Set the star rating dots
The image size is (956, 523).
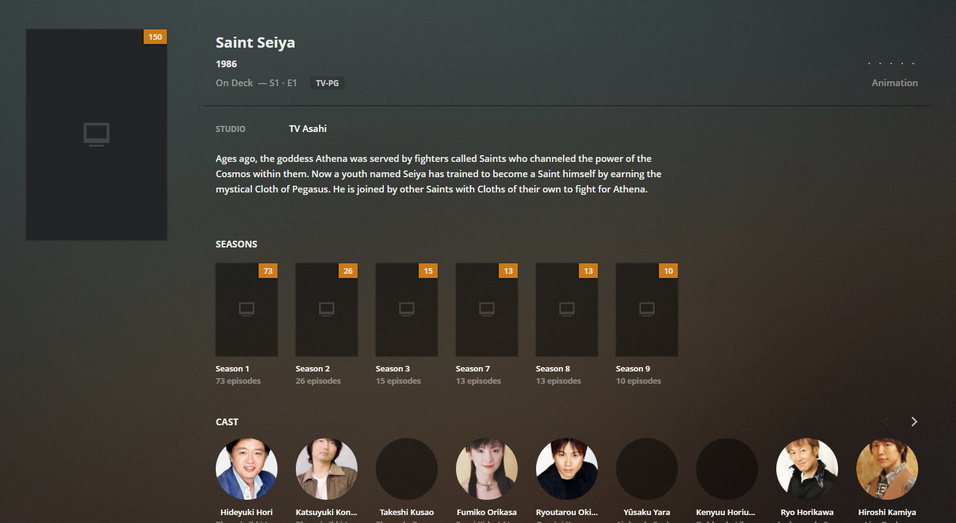tap(891, 63)
